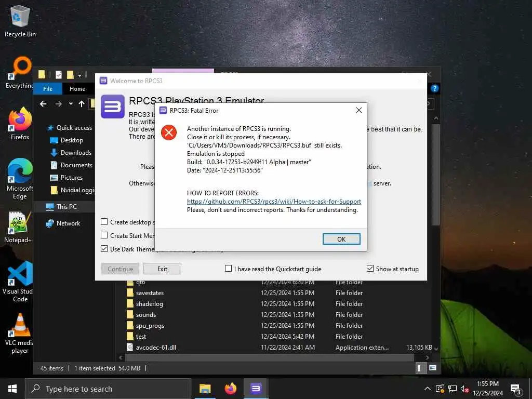532x399 pixels.
Task: Select the test folder
Action: pos(141,337)
